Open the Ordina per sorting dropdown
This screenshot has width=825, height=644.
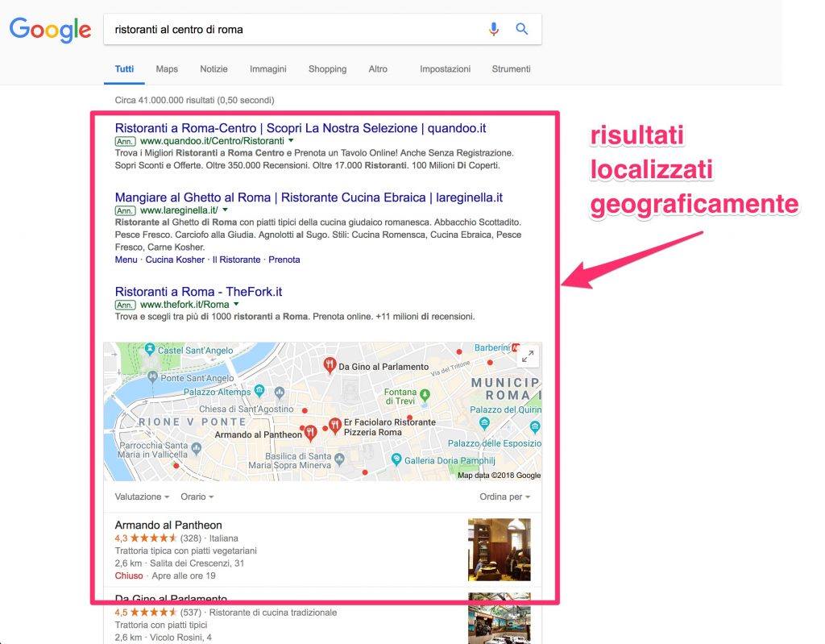tap(505, 497)
